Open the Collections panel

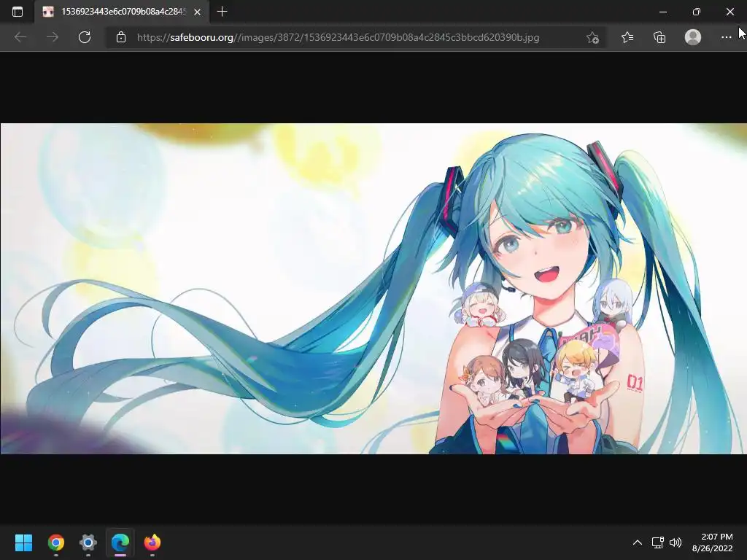click(659, 37)
